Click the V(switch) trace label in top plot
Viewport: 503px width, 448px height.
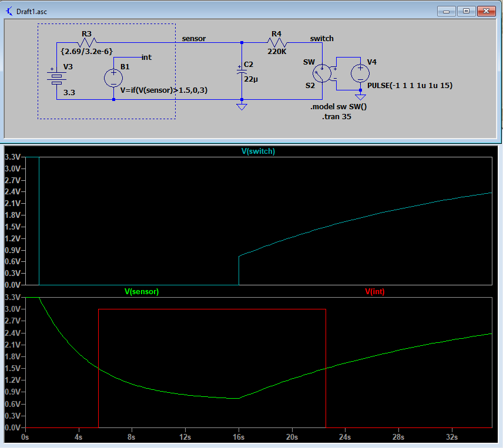coord(258,151)
